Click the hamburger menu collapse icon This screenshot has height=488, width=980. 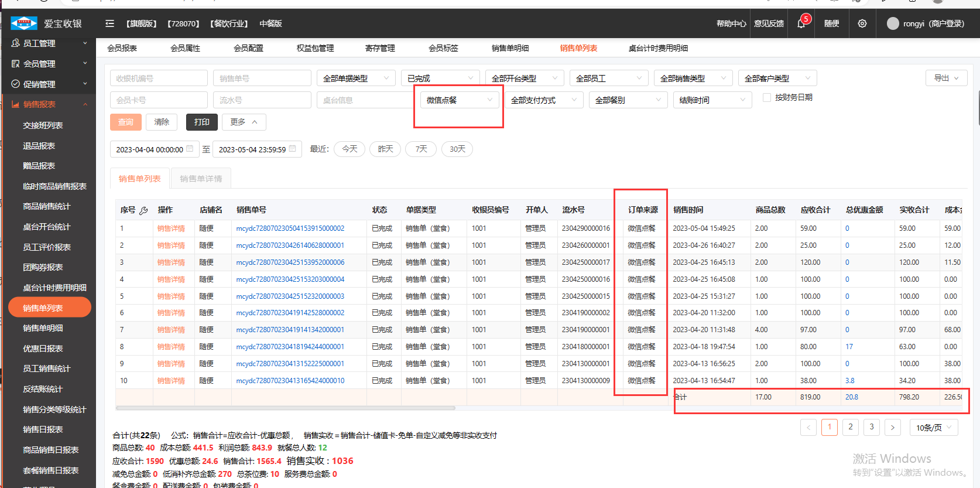109,23
